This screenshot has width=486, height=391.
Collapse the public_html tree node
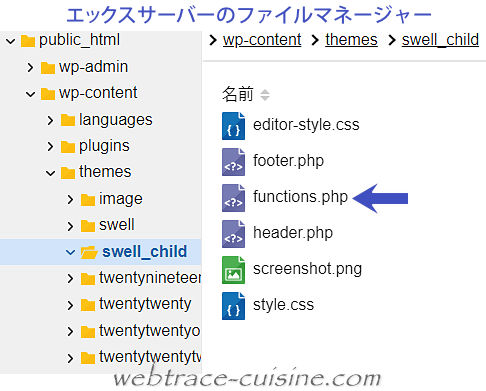[11, 42]
